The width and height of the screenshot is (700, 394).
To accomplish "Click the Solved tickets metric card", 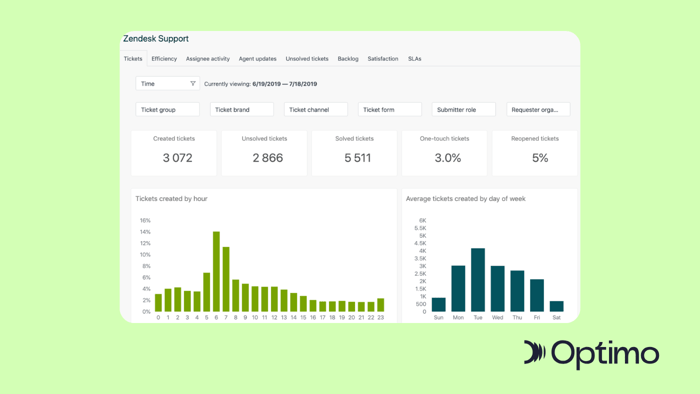I will (x=354, y=153).
